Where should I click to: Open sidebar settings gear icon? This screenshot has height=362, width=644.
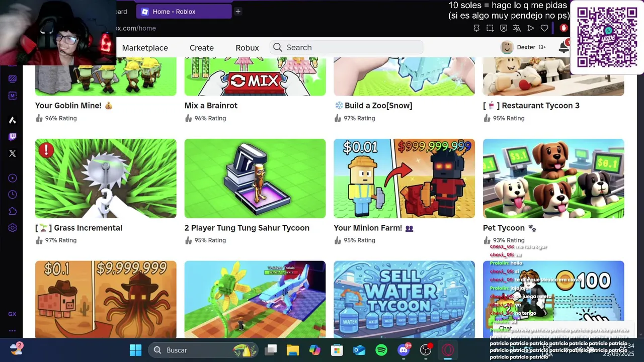pos(13,228)
